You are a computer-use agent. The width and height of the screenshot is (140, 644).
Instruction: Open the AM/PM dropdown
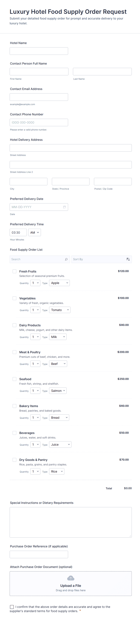coord(34,233)
